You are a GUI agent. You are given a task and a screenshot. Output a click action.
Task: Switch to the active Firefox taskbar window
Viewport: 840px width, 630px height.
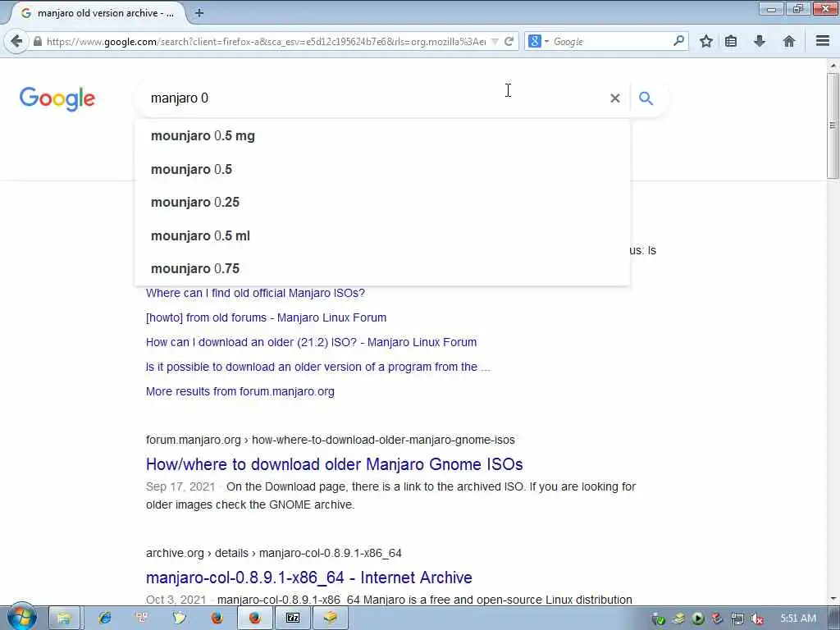click(254, 619)
